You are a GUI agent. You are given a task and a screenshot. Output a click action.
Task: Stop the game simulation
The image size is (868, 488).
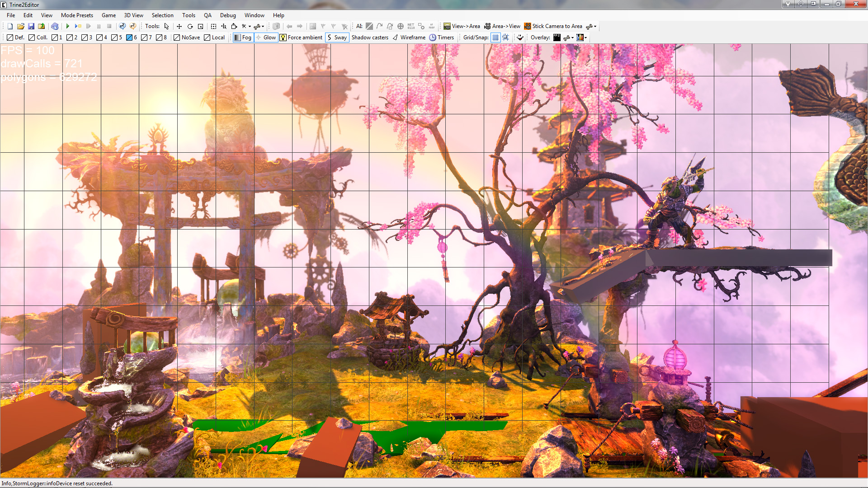click(x=109, y=26)
